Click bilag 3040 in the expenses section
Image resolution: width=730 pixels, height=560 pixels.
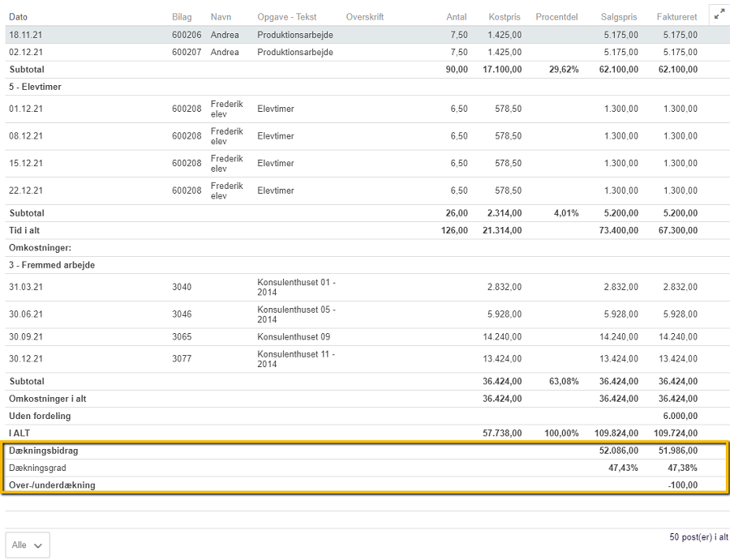coord(182,287)
